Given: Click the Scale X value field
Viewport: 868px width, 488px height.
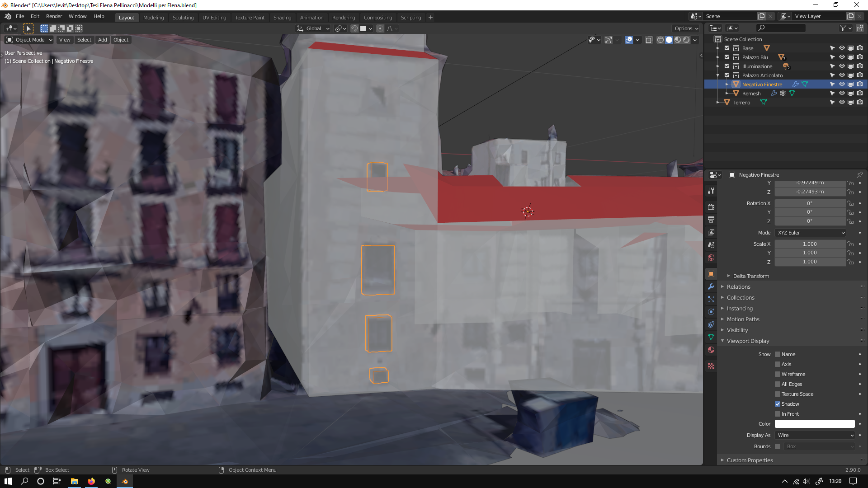Looking at the screenshot, I should click(x=810, y=244).
